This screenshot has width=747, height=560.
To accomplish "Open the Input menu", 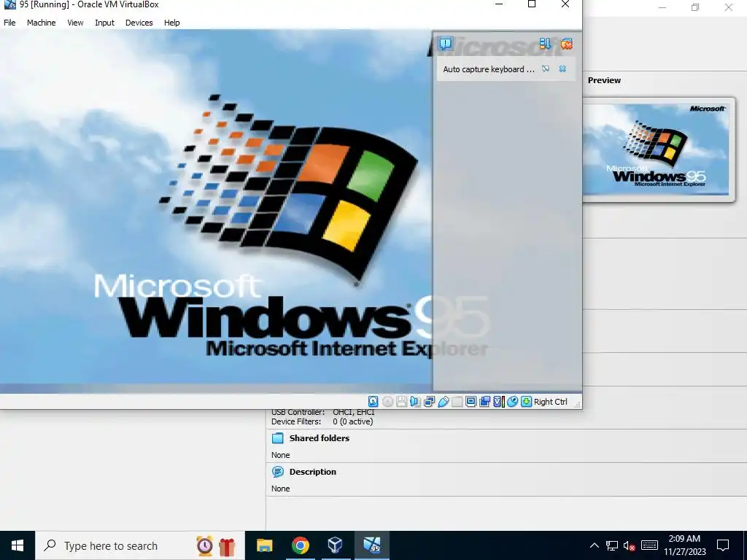I will pos(104,23).
